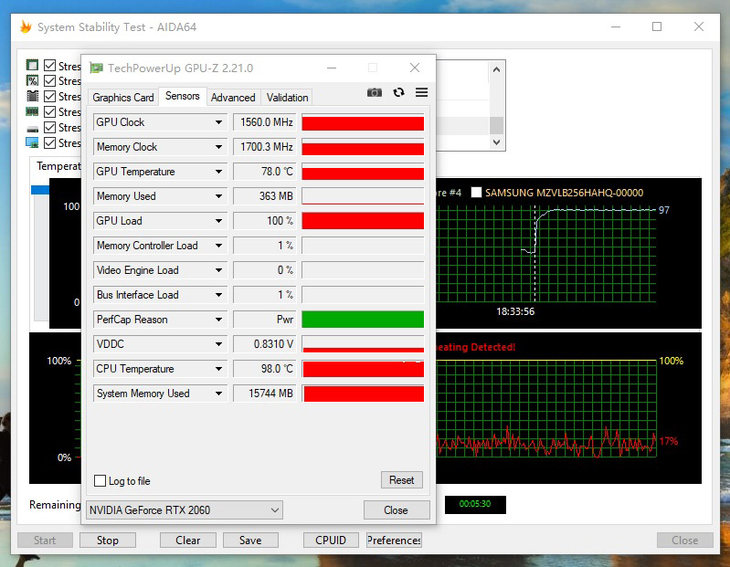Select the Temperatures tab in AIDA64

point(58,166)
